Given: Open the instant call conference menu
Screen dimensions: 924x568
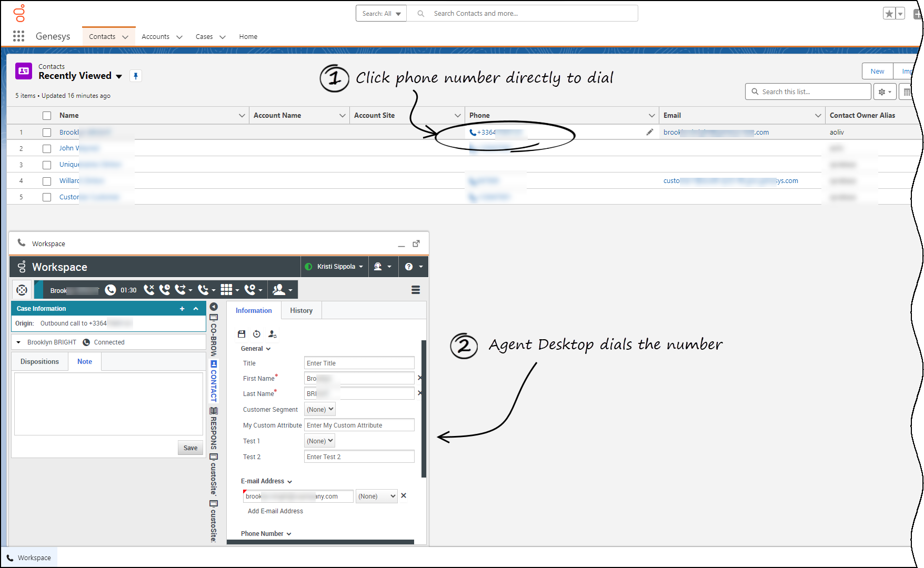Looking at the screenshot, I should (x=206, y=289).
